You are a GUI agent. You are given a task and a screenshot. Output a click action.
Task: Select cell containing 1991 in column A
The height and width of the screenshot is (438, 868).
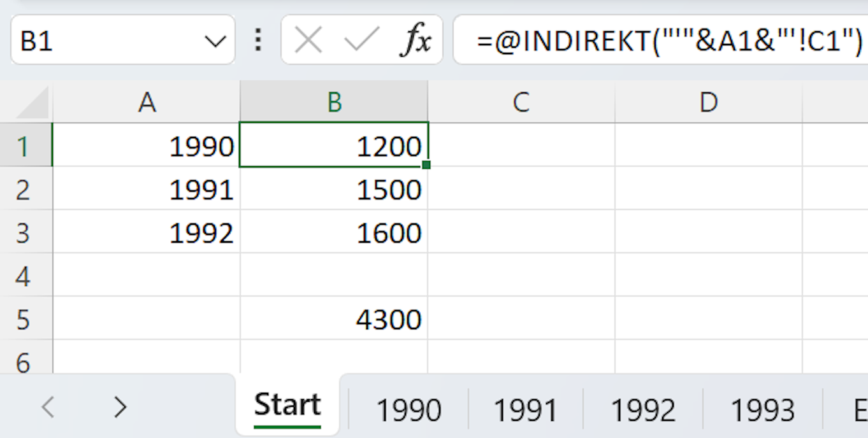[x=147, y=189]
